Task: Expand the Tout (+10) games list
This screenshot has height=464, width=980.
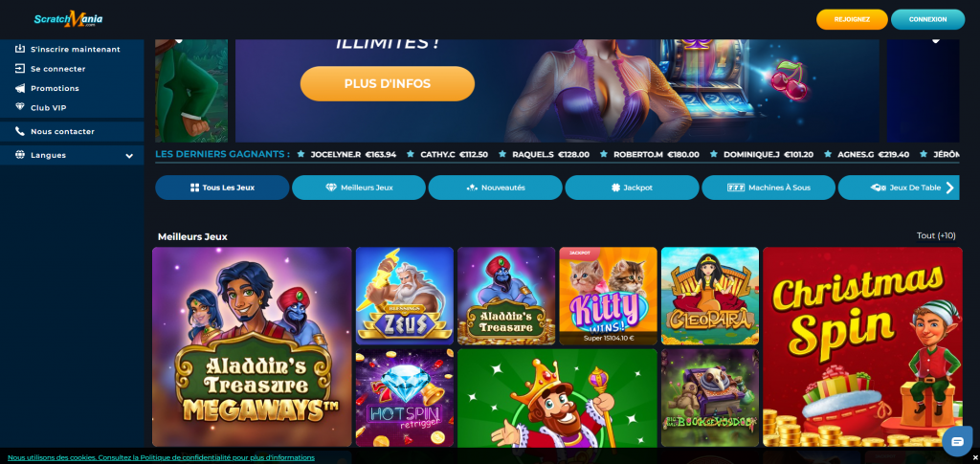Action: pos(936,235)
